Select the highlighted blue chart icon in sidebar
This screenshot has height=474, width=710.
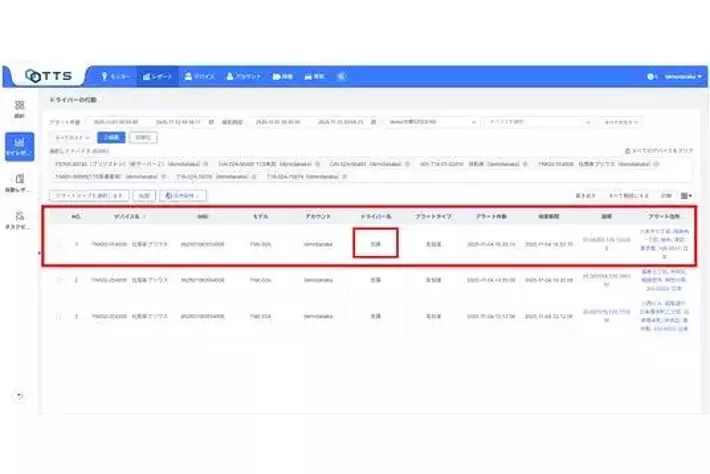[x=19, y=148]
